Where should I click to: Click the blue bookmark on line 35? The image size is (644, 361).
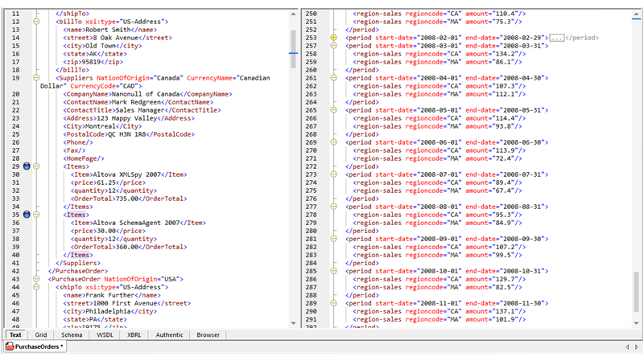[26, 215]
